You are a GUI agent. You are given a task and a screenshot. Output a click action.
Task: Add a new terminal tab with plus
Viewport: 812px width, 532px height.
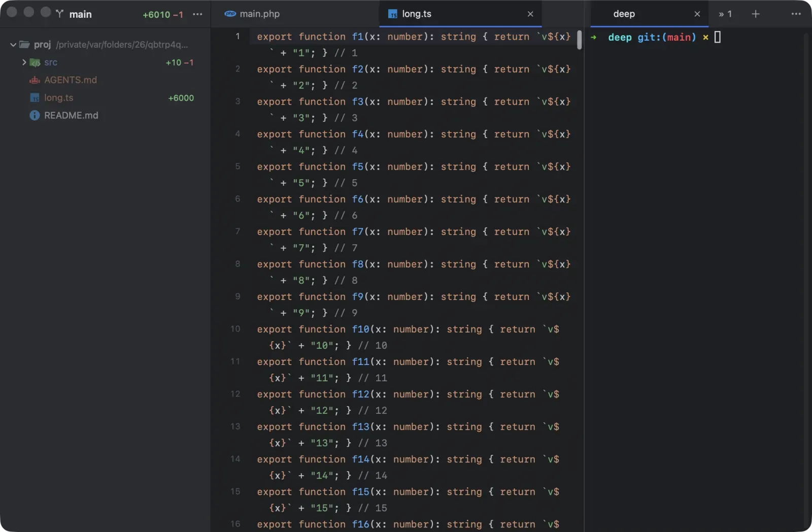tap(756, 14)
